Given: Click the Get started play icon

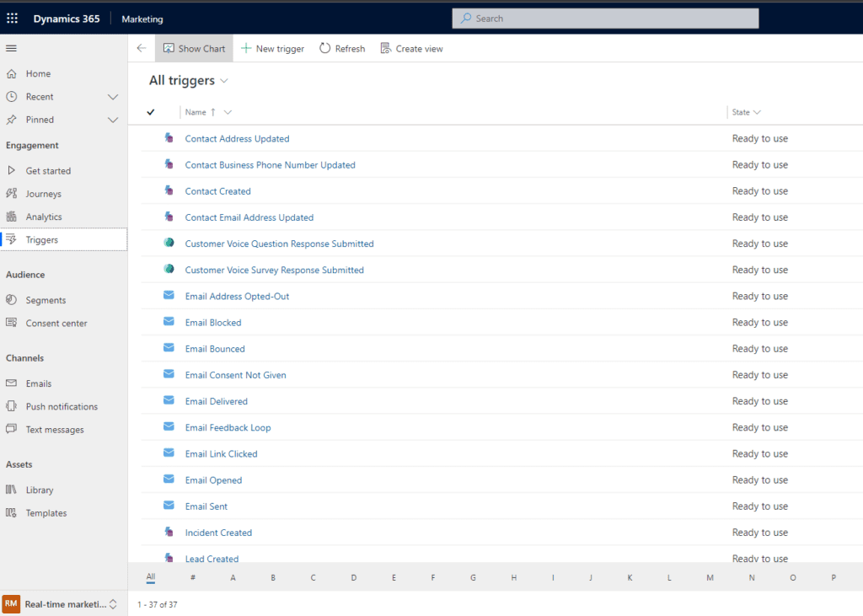Looking at the screenshot, I should [x=12, y=171].
